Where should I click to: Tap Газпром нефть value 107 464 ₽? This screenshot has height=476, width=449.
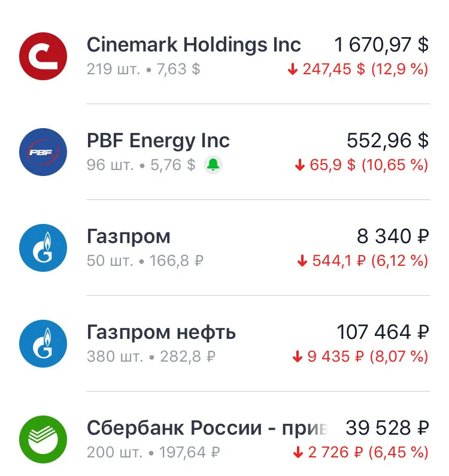click(383, 332)
